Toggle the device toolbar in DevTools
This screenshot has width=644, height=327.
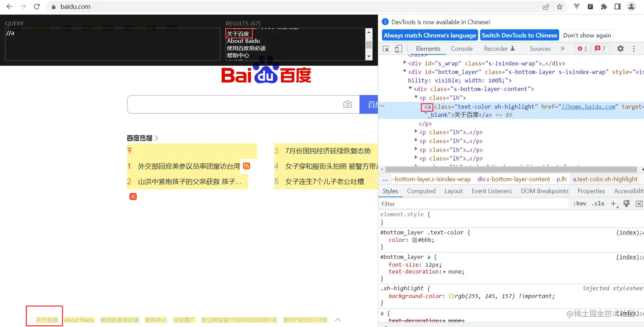(x=399, y=49)
